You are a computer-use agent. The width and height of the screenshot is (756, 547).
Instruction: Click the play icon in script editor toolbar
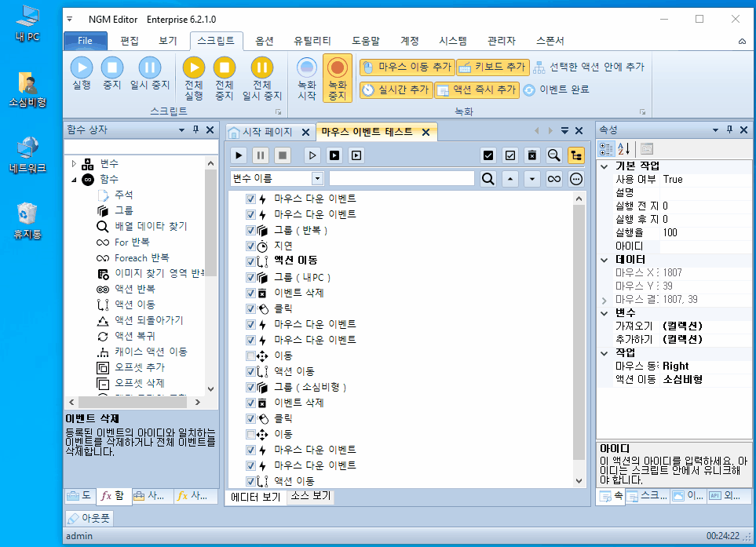click(239, 155)
